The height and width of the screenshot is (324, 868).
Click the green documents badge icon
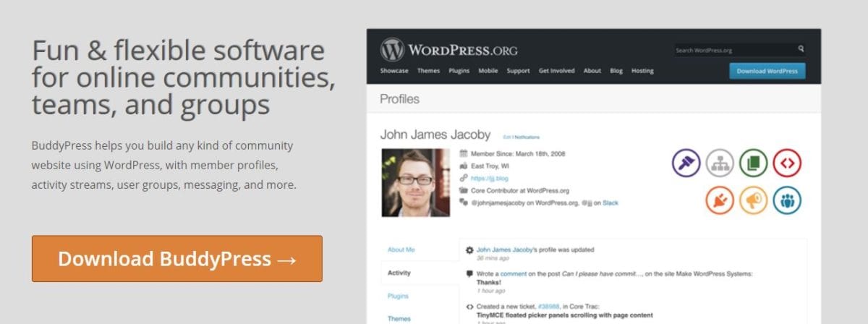pyautogui.click(x=753, y=163)
